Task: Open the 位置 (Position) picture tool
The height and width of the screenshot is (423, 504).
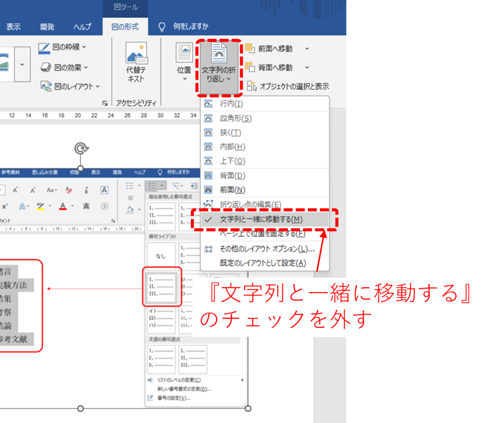Action: [184, 53]
